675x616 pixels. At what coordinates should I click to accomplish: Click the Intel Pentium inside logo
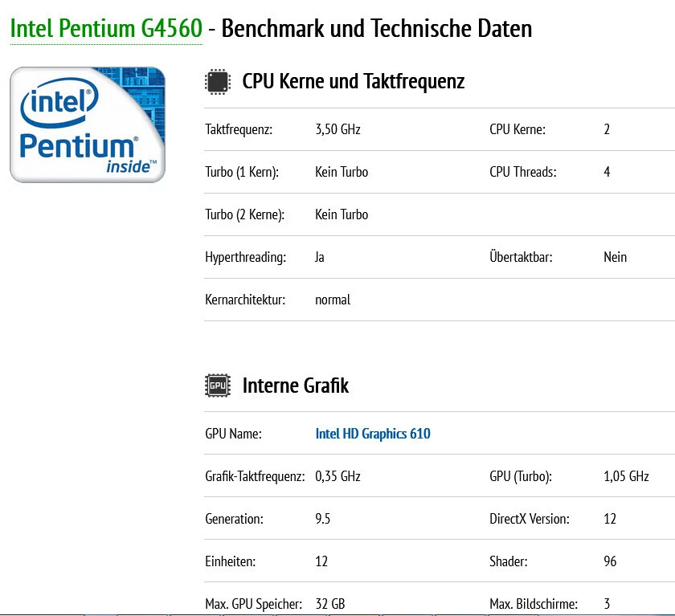coord(88,124)
